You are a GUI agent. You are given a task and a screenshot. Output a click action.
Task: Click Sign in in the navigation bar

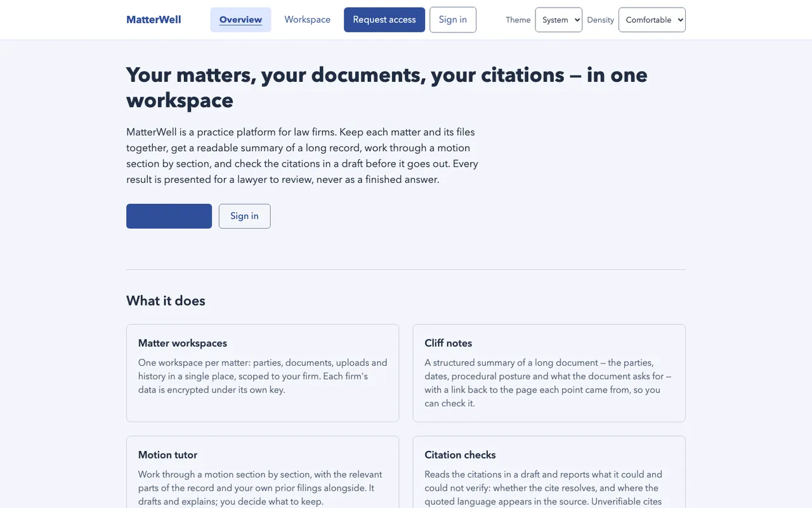coord(453,20)
